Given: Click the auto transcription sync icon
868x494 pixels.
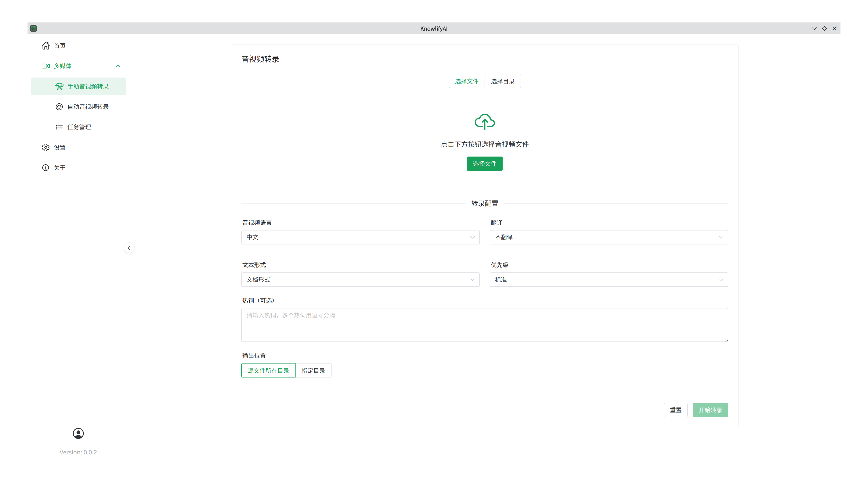Looking at the screenshot, I should point(59,107).
